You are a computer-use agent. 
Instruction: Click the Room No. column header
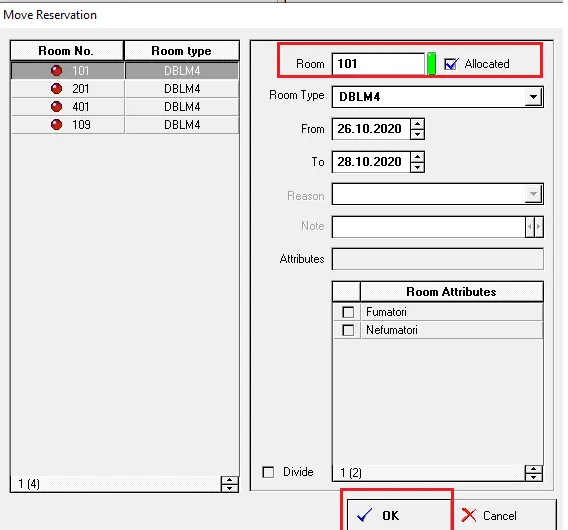tap(67, 51)
